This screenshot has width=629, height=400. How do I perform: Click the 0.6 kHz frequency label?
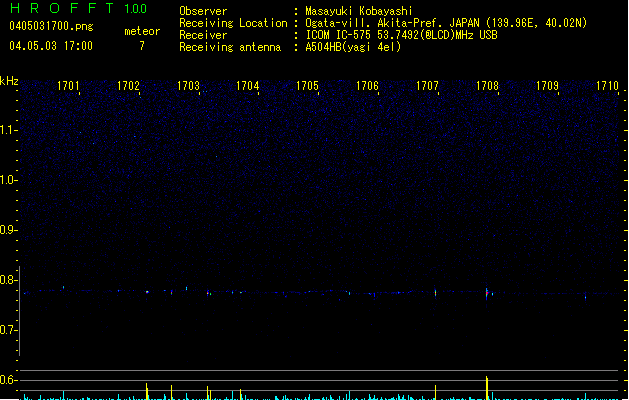click(x=7, y=380)
